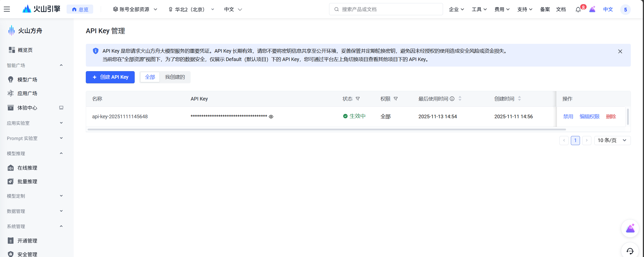Open 模型广场 in the sidebar
644x257 pixels.
[27, 80]
